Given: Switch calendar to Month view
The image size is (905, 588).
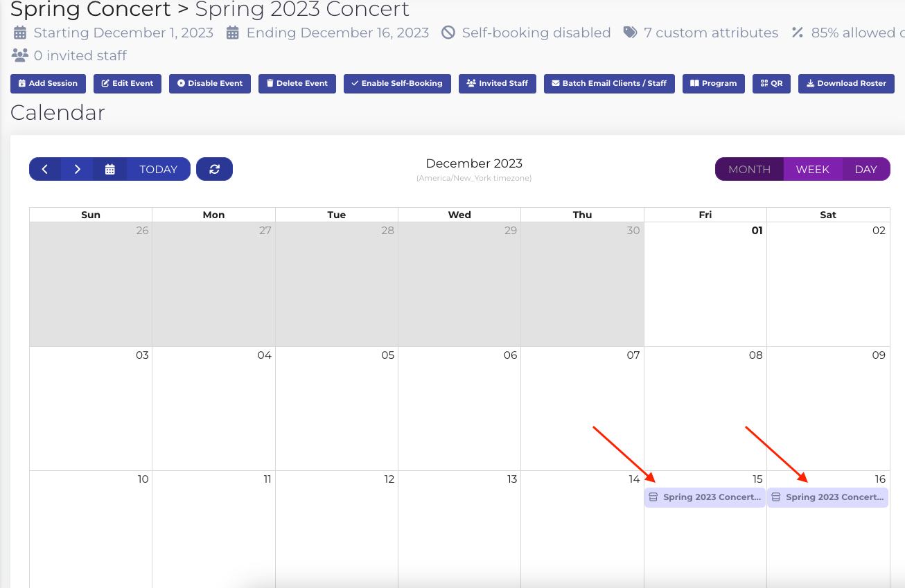Looking at the screenshot, I should click(x=749, y=169).
